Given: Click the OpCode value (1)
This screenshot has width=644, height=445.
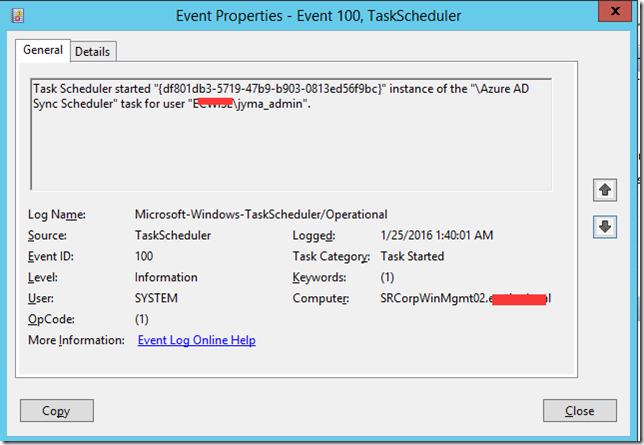Looking at the screenshot, I should [142, 319].
